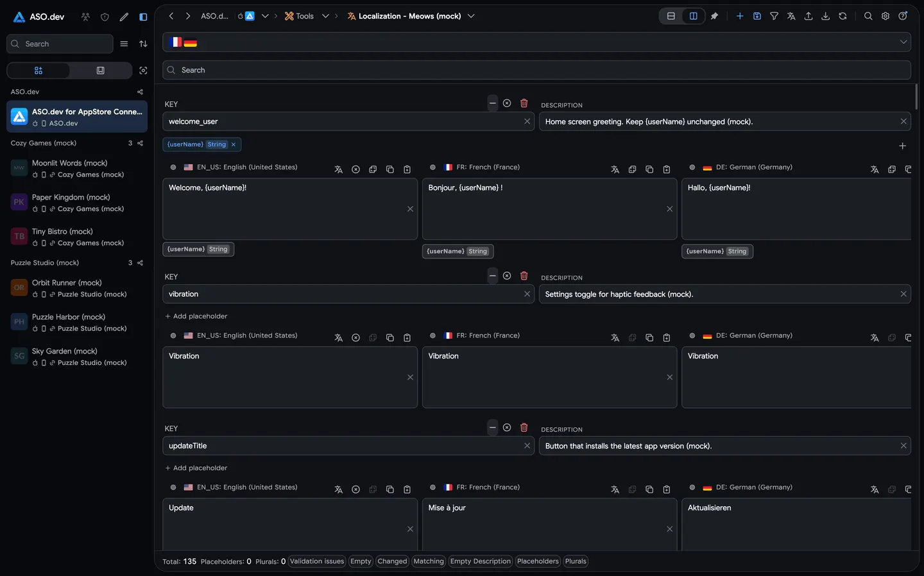Click the magnifier search icon in the top toolbar

pyautogui.click(x=868, y=16)
